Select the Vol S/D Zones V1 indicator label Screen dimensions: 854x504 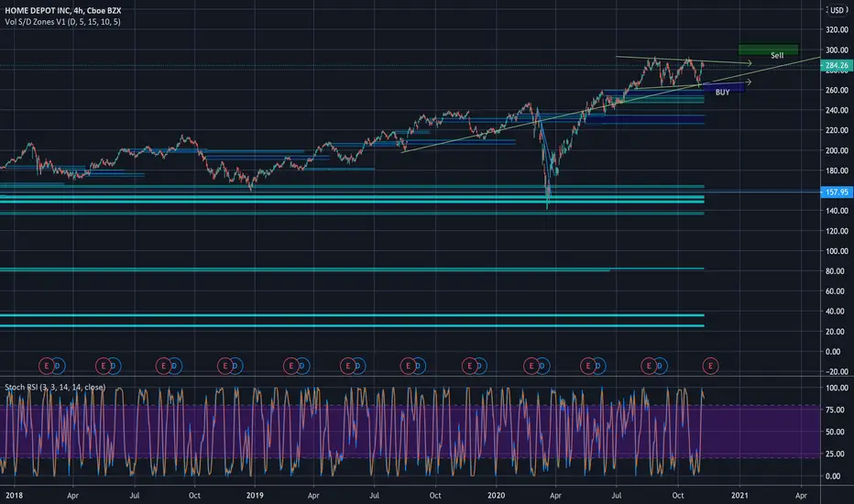62,22
